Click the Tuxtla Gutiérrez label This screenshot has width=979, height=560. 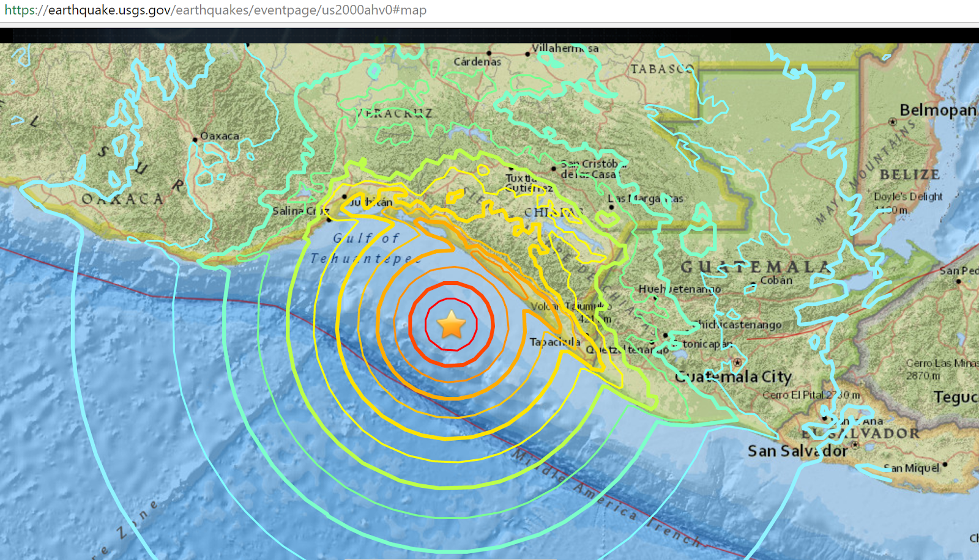tap(529, 183)
